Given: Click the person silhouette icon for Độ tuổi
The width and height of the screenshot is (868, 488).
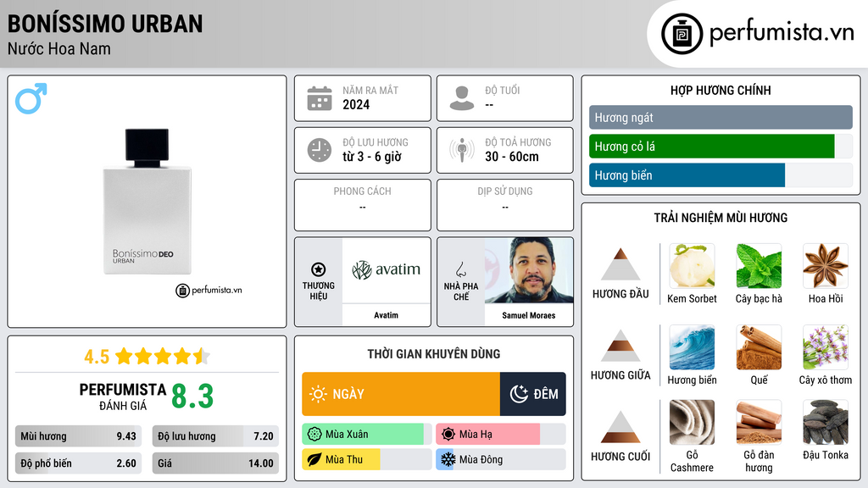Looking at the screenshot, I should [462, 98].
